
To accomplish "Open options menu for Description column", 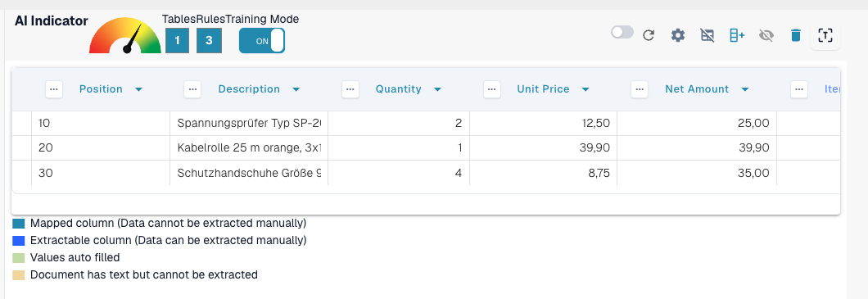I will 192,89.
